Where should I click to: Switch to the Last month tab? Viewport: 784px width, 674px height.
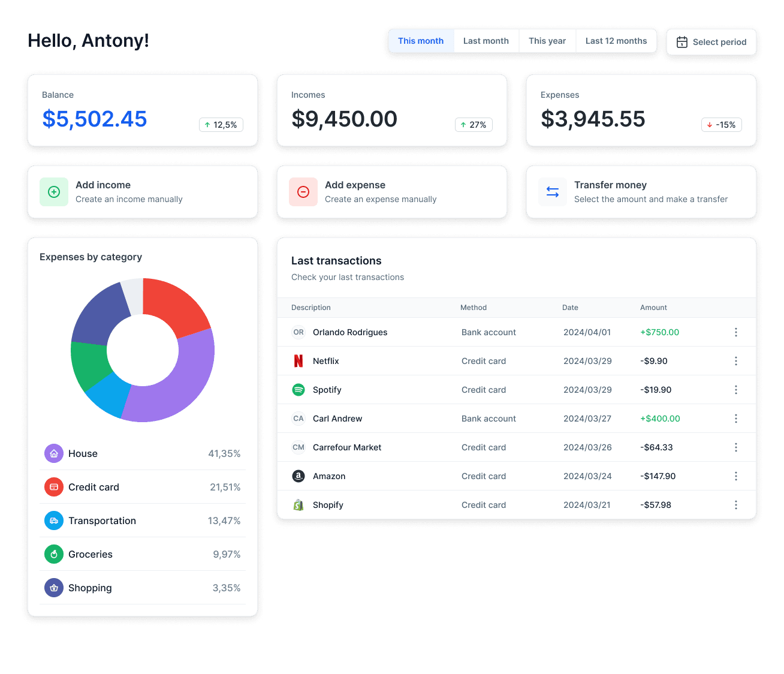[486, 40]
